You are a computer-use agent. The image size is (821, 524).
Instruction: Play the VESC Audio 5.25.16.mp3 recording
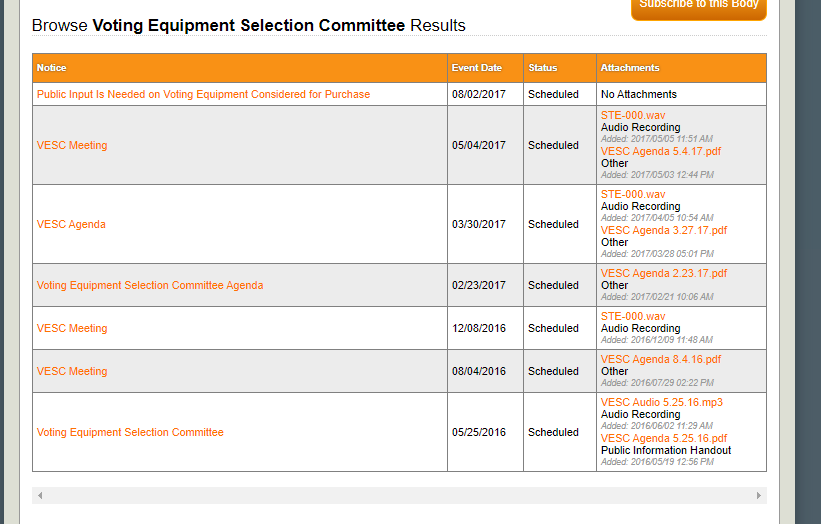(x=661, y=402)
